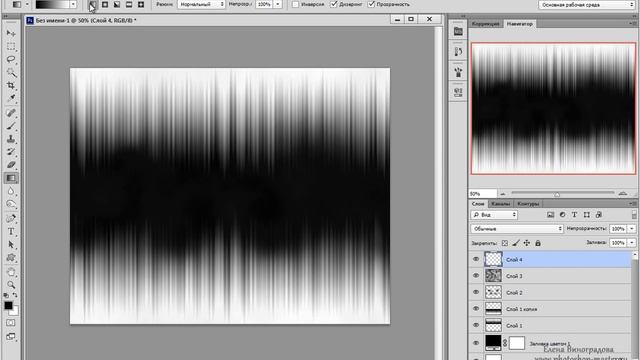Open layer opacity slider dropdown

coord(632,229)
